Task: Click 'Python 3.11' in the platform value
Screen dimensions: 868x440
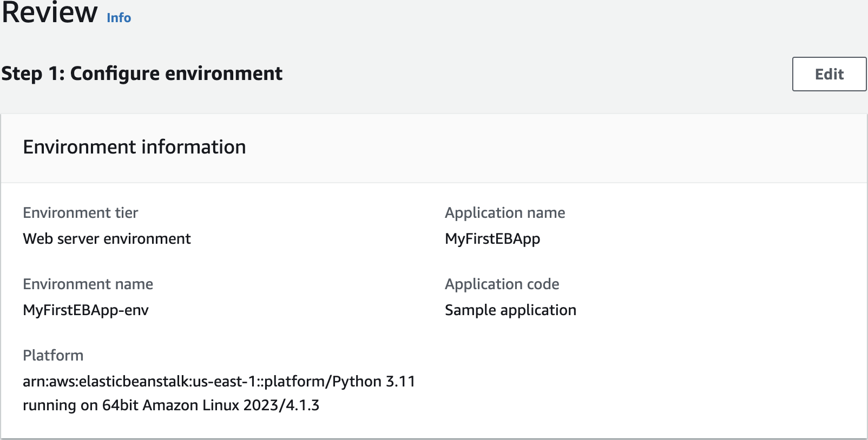Action: (373, 382)
